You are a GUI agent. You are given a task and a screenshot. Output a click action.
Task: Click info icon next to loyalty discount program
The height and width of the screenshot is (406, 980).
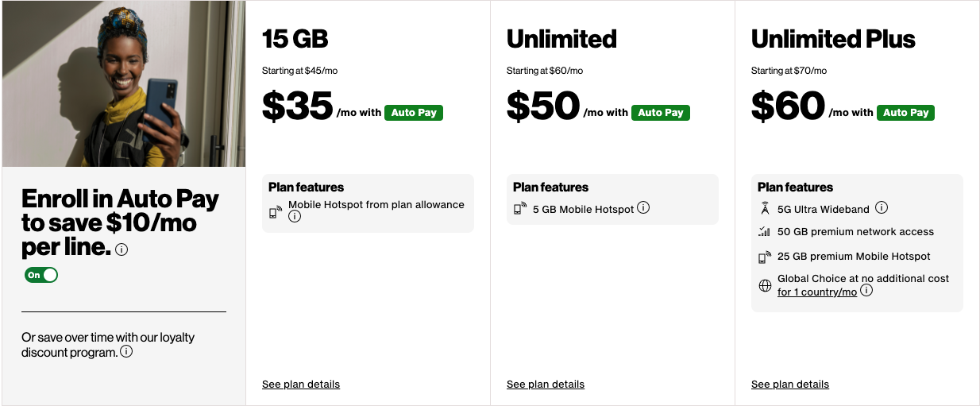pyautogui.click(x=126, y=351)
